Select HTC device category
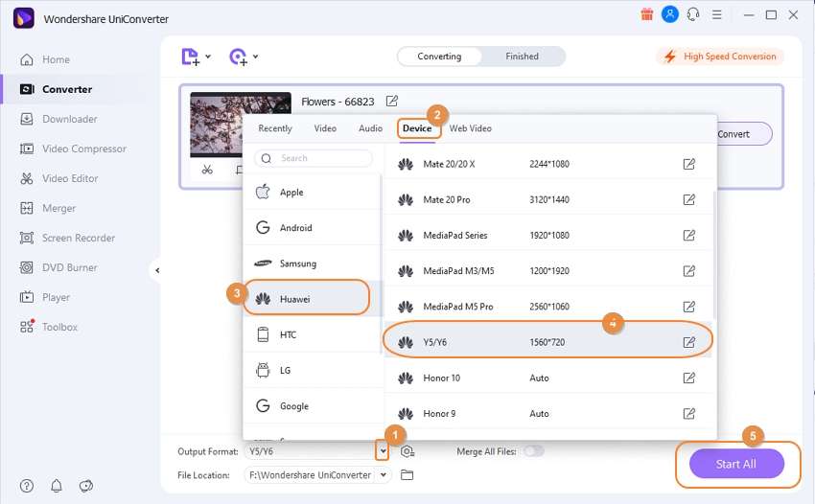This screenshot has width=815, height=504. (312, 334)
